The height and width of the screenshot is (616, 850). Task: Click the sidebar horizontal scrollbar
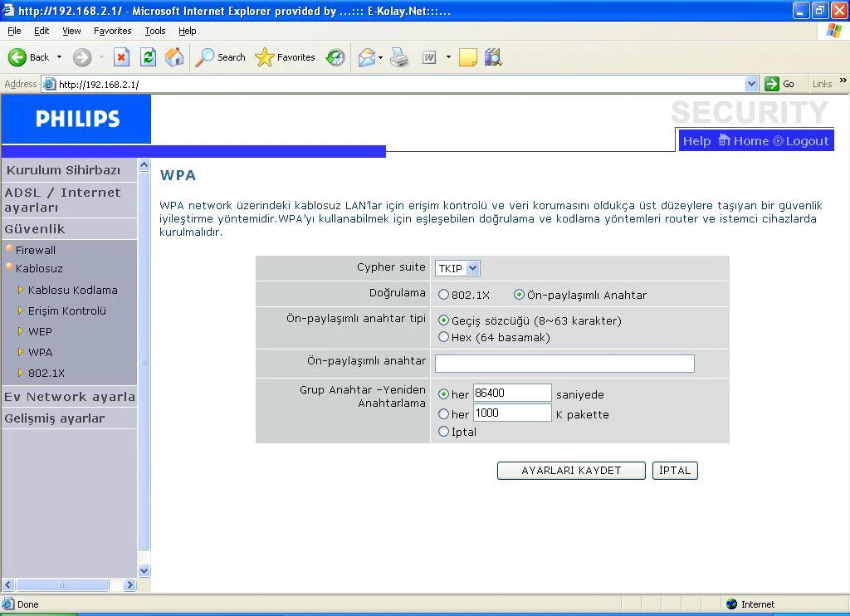[62, 584]
